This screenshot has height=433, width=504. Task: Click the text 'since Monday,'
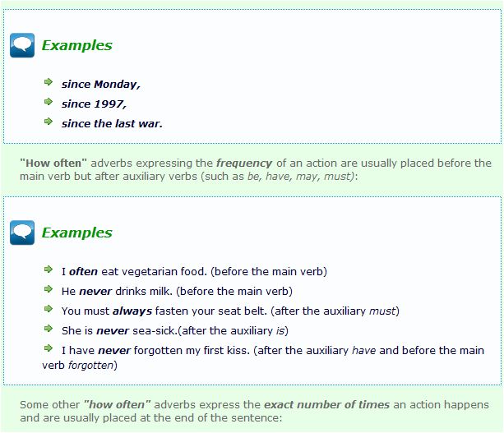95,84
